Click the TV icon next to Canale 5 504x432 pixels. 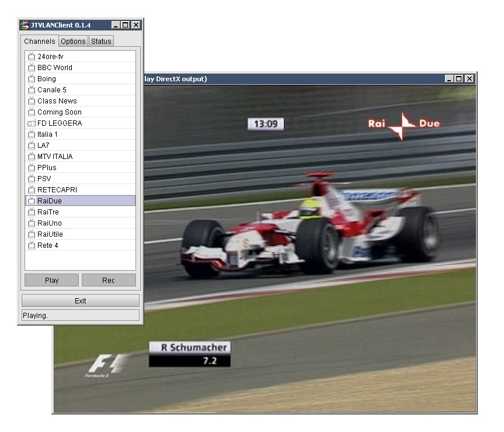[31, 90]
